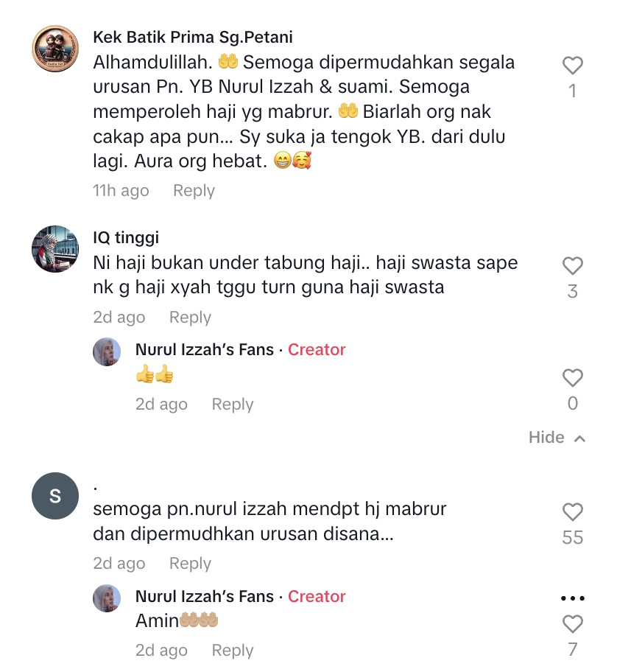Viewport: 617px width, 672px height.
Task: Like the creator's Amin reply
Action: [x=573, y=624]
